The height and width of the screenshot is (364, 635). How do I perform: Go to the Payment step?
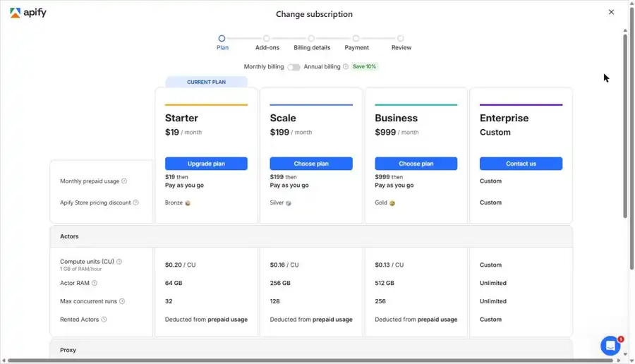coord(356,42)
